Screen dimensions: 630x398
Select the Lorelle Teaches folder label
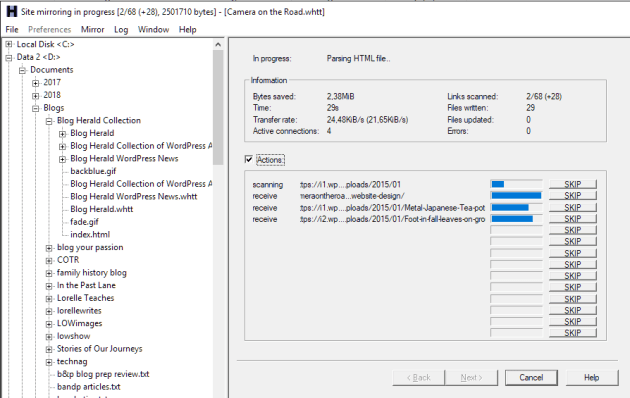(x=86, y=298)
